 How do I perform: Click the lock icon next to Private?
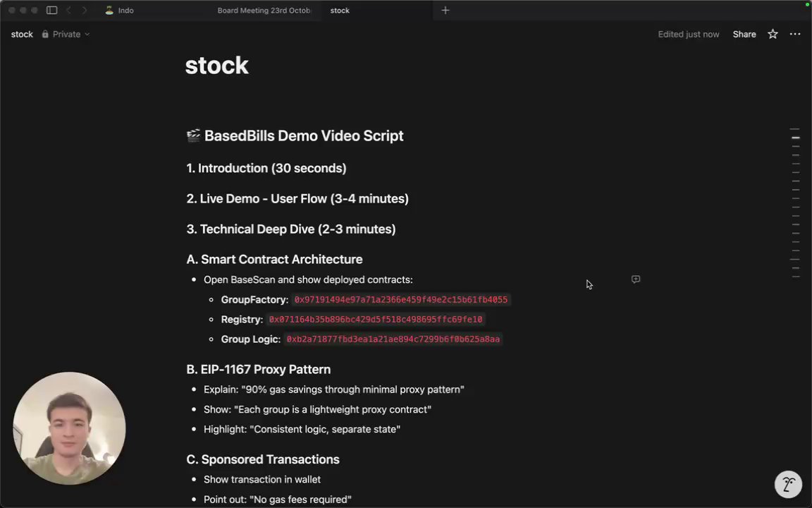(x=45, y=34)
